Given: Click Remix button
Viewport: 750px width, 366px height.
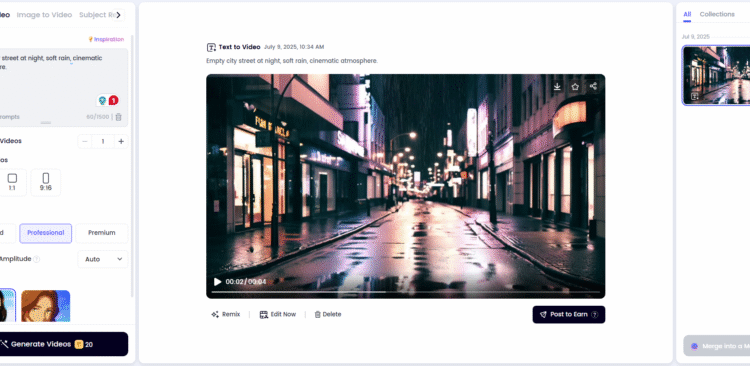Looking at the screenshot, I should 226,314.
